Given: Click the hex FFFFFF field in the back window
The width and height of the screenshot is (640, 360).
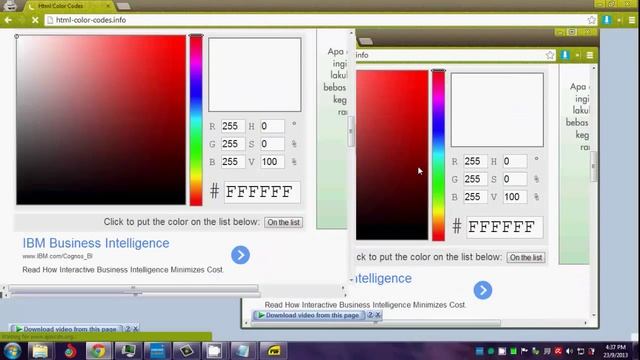Looking at the screenshot, I should [504, 227].
